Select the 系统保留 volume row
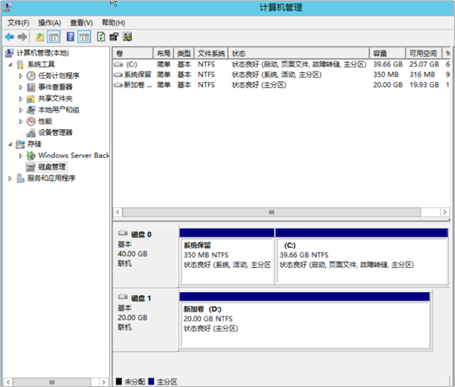The width and height of the screenshot is (455, 387). [281, 74]
